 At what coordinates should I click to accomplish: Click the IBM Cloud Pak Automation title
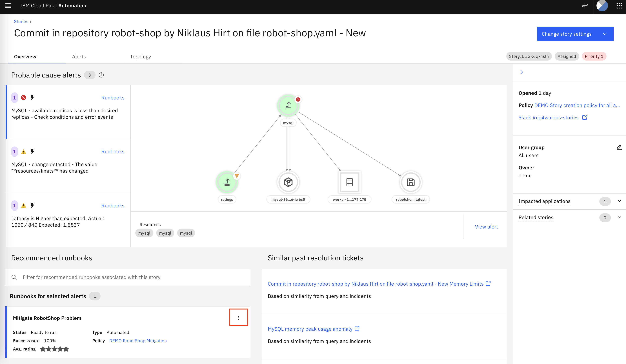click(53, 6)
